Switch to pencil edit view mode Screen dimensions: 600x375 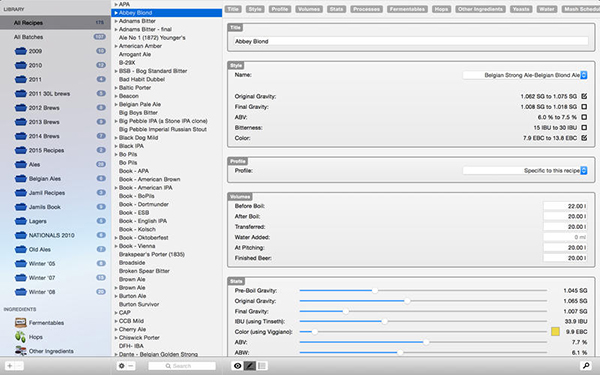tap(250, 366)
